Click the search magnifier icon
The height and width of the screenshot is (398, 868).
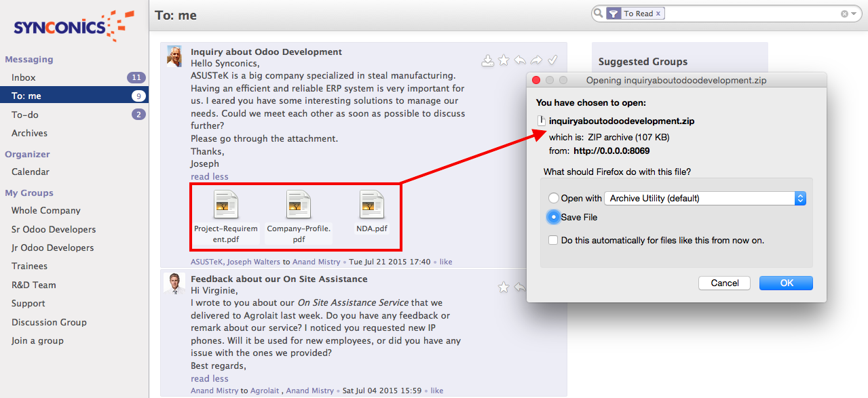tap(598, 13)
